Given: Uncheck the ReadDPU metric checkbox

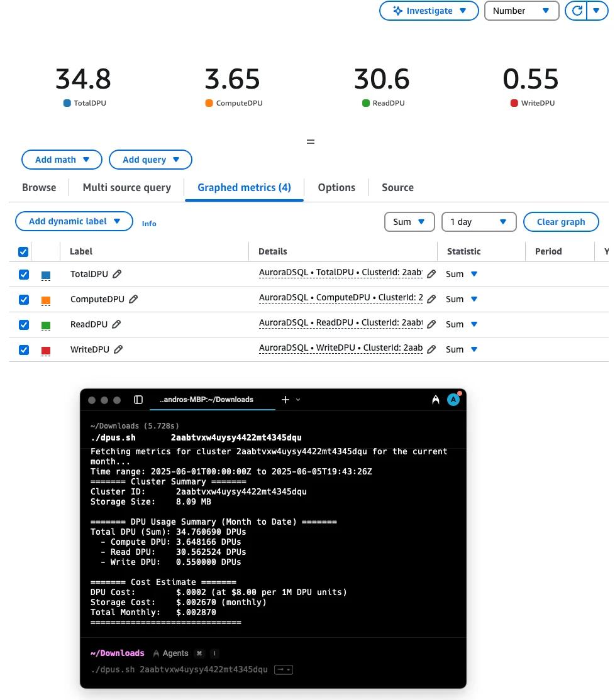Looking at the screenshot, I should [24, 325].
